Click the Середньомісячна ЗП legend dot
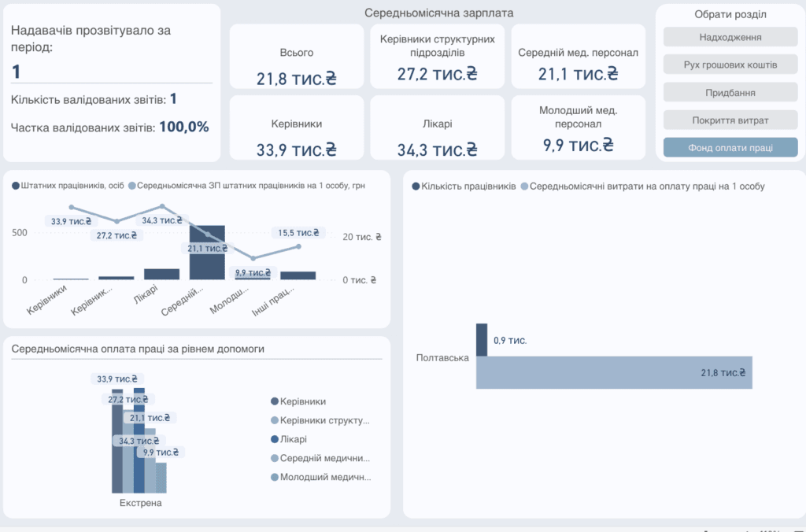 (x=131, y=186)
